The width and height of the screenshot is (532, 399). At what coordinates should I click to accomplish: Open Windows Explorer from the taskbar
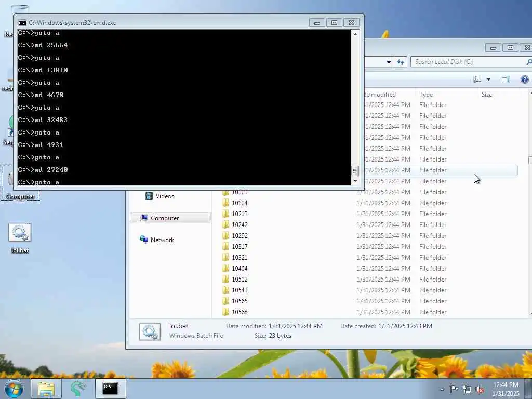(46, 389)
